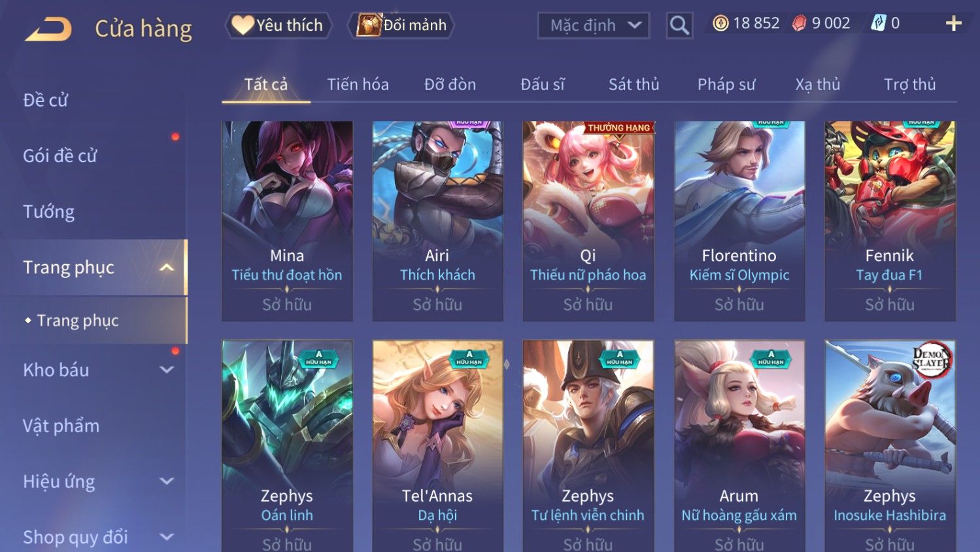The width and height of the screenshot is (980, 552).
Task: Open Đổi mảnh chest exchange
Action: pos(401,26)
